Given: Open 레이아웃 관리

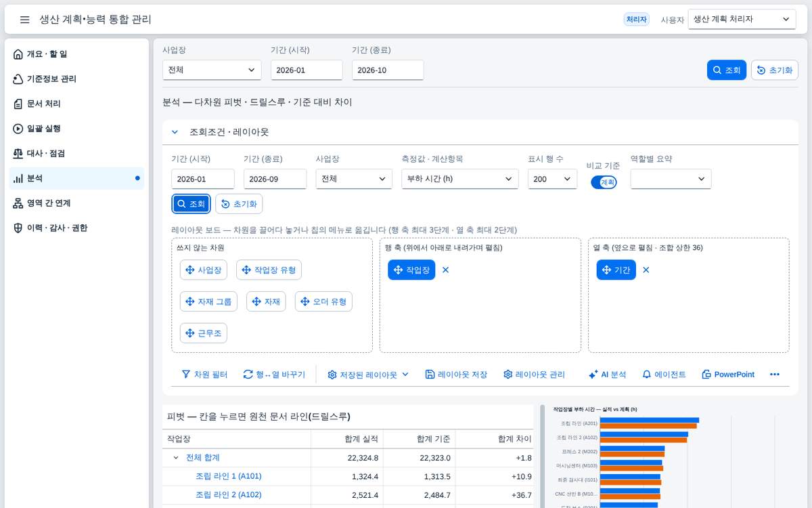Looking at the screenshot, I should point(534,375).
